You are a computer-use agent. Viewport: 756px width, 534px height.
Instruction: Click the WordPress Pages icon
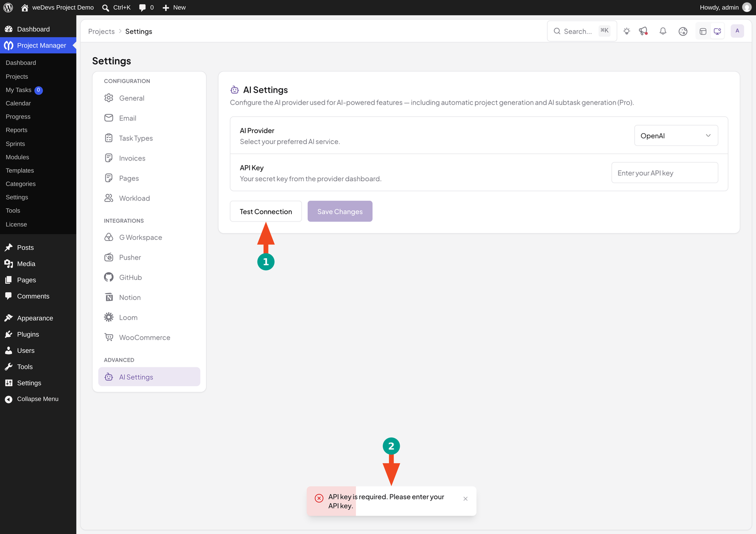[9, 280]
